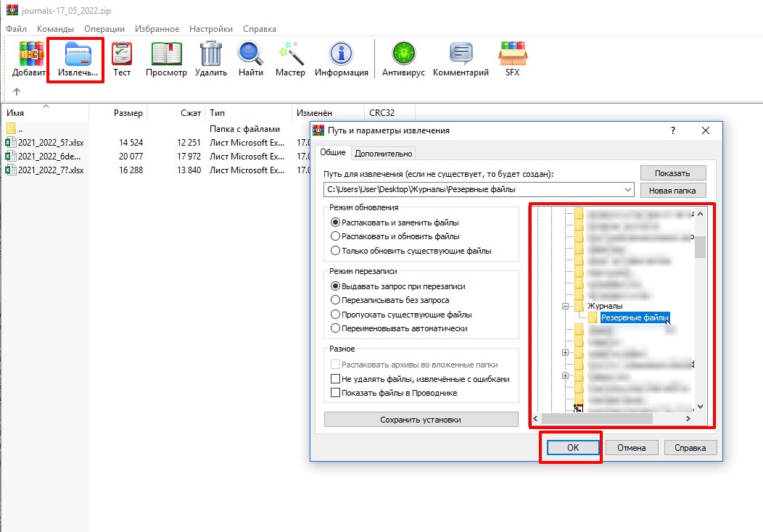Confirm extraction with OK button
Screen dimensions: 763x532
tap(573, 447)
